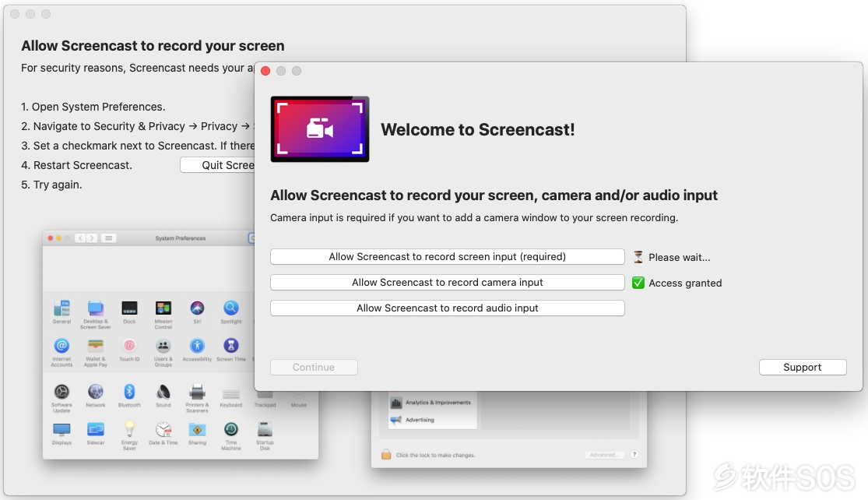Image resolution: width=868 pixels, height=500 pixels.
Task: Click back arrow in System Preferences illustration
Action: pyautogui.click(x=80, y=238)
